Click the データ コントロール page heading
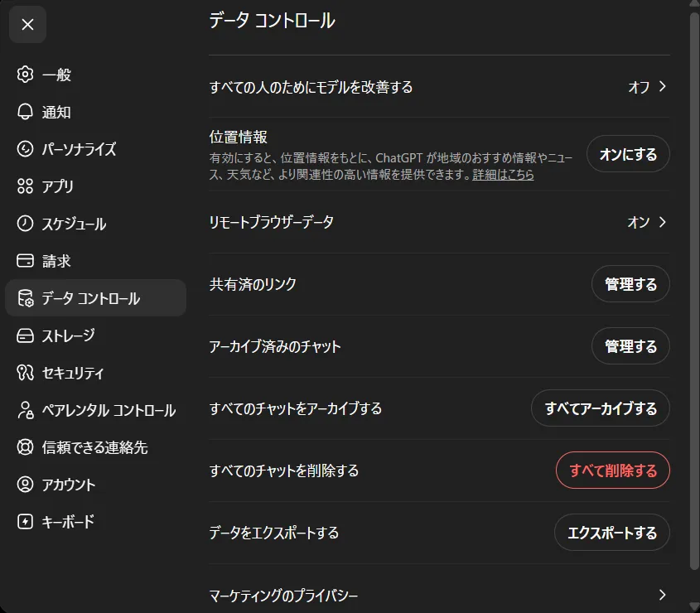 [273, 21]
